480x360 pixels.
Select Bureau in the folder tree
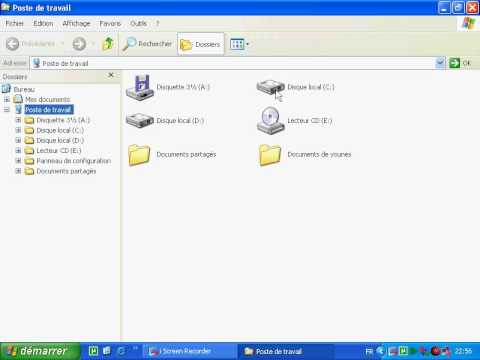24,89
